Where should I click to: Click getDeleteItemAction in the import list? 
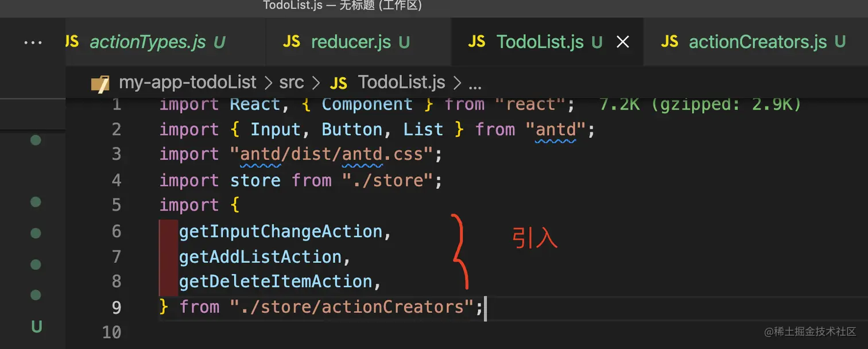(276, 281)
